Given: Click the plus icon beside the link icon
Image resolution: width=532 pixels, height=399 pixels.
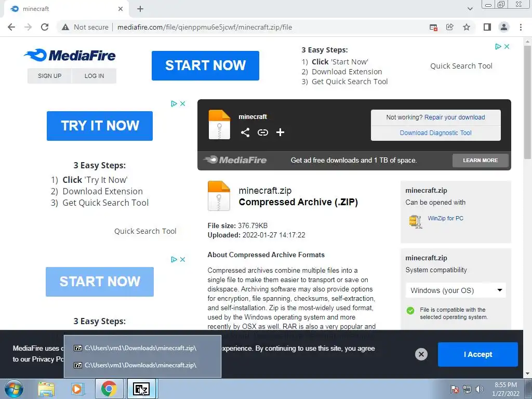Looking at the screenshot, I should click(x=280, y=132).
